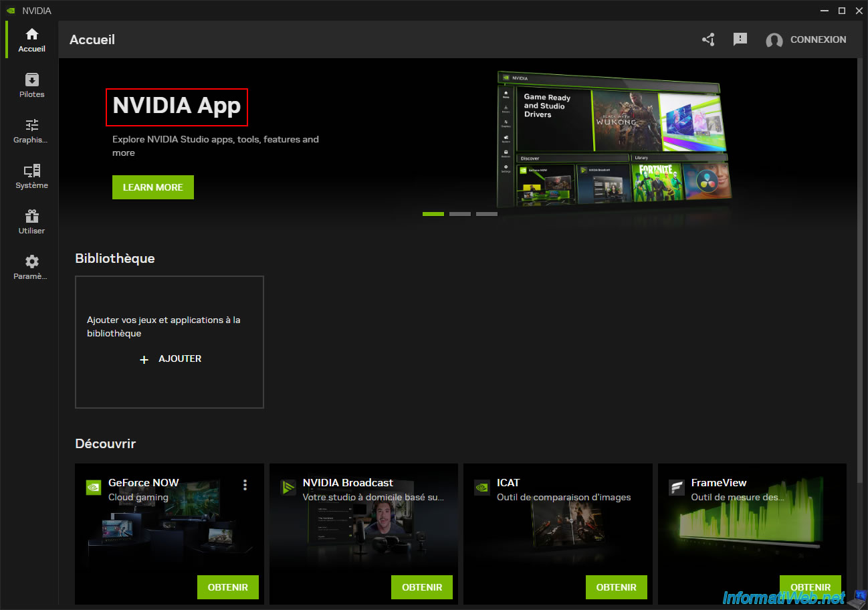Open the Système section
This screenshot has width=868, height=610.
[31, 177]
